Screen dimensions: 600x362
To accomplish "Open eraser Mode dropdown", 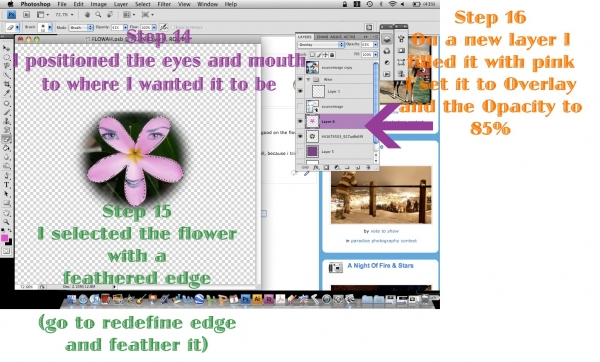I will pyautogui.click(x=81, y=28).
